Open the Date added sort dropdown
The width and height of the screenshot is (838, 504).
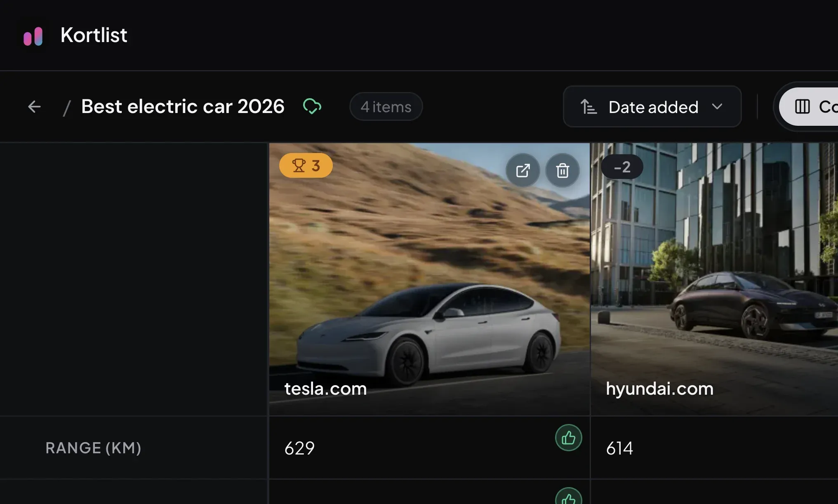click(652, 107)
